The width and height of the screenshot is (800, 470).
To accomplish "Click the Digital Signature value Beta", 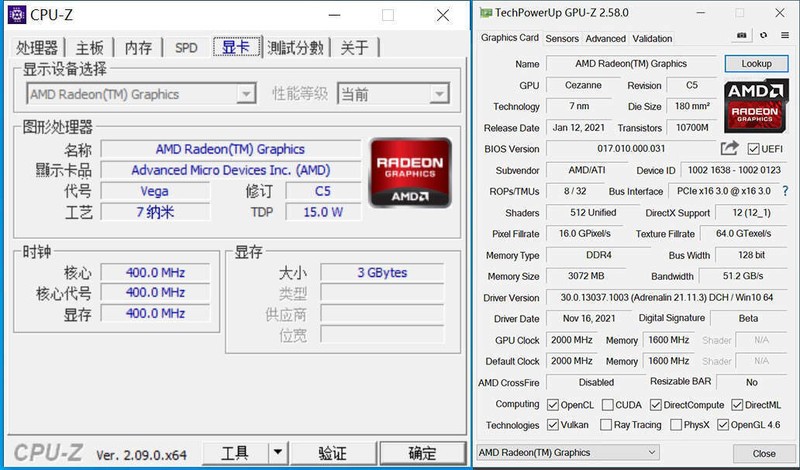I will (x=748, y=318).
